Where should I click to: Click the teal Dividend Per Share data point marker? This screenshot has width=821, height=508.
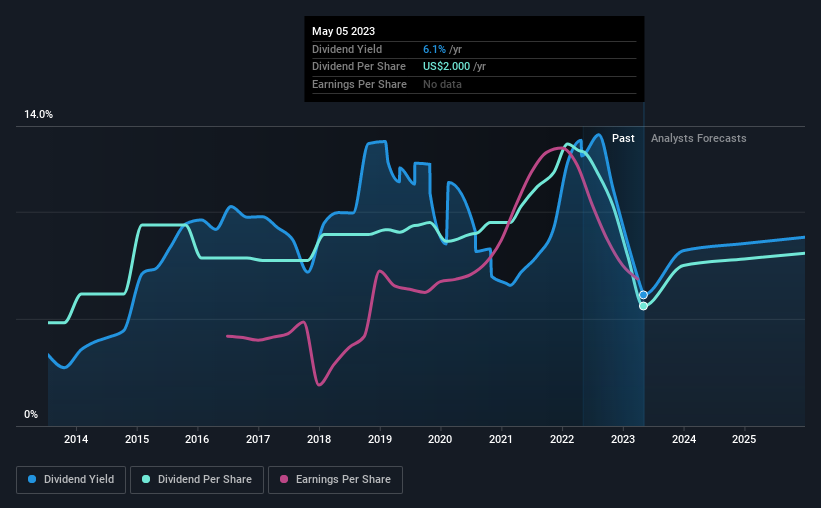[644, 306]
